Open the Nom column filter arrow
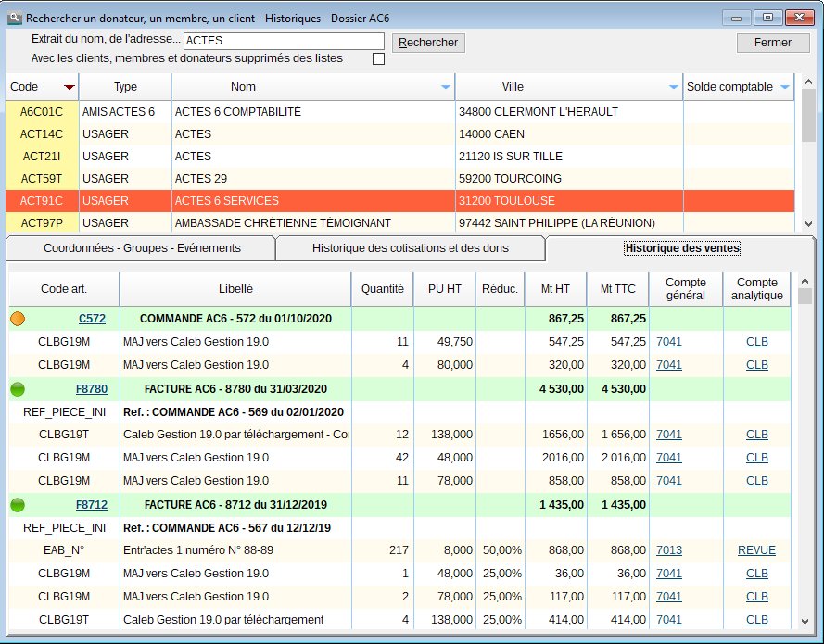The width and height of the screenshot is (824, 644). pyautogui.click(x=446, y=87)
